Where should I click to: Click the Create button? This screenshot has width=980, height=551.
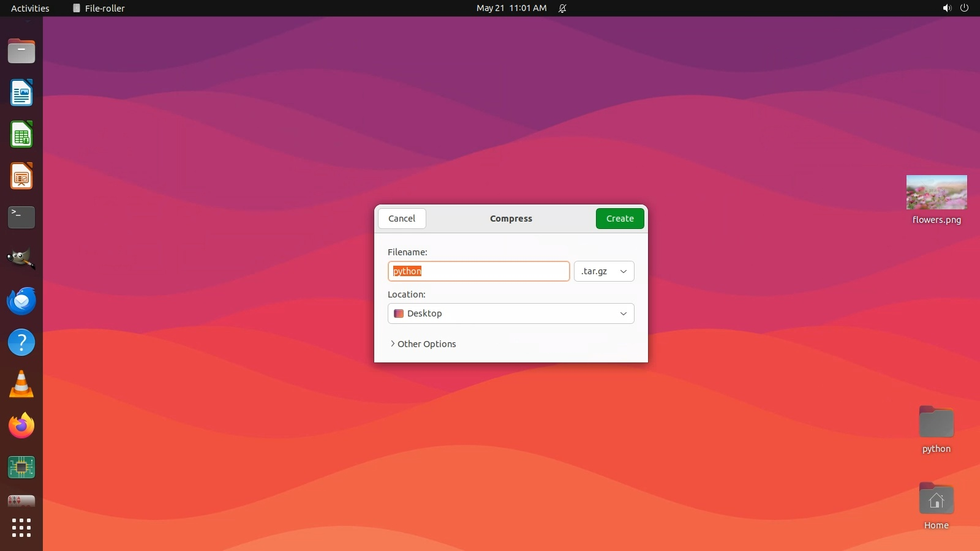point(619,219)
